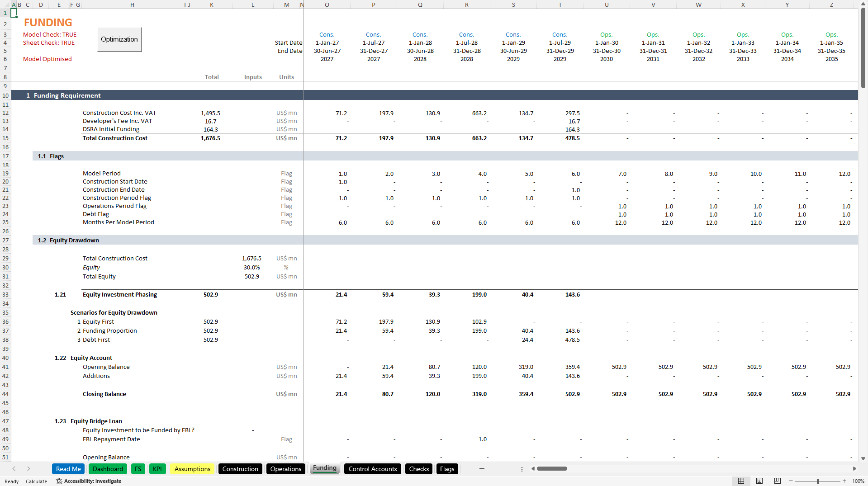Select 'Developer's Fee Inc. VAT' label

(x=117, y=121)
